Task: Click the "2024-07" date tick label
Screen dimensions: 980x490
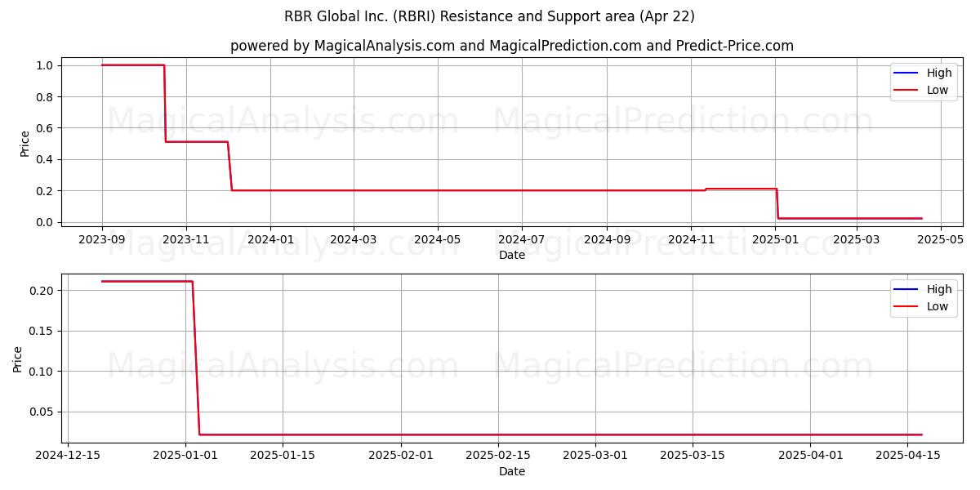Action: pos(522,239)
